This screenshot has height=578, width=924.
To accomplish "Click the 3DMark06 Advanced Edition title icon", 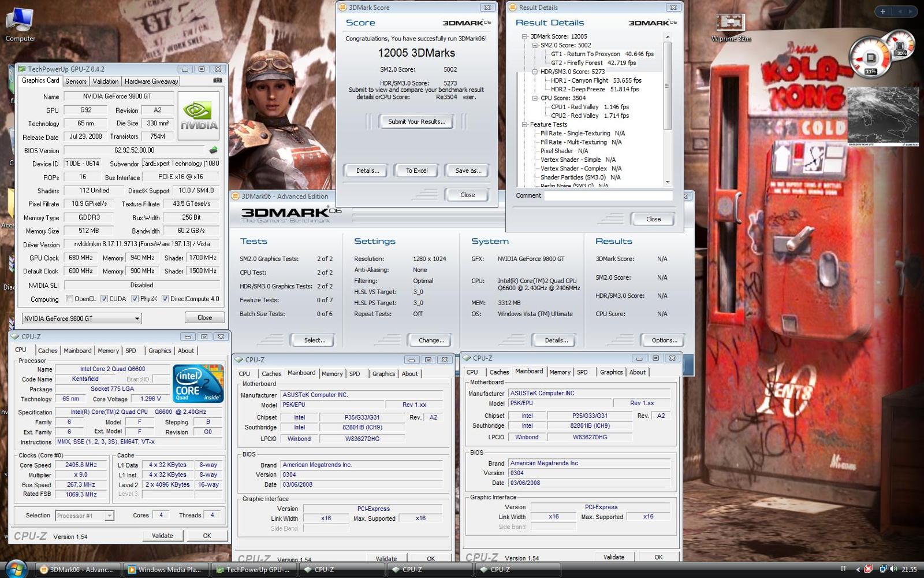I will (236, 196).
